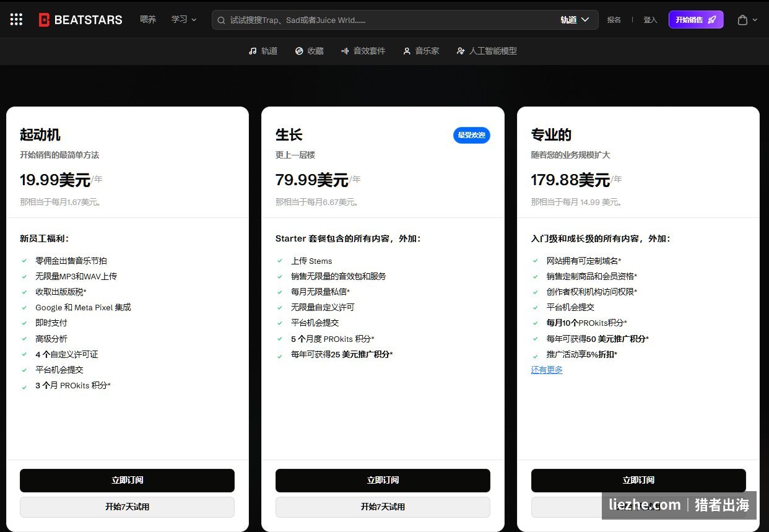Open the apps grid menu icon

click(16, 20)
